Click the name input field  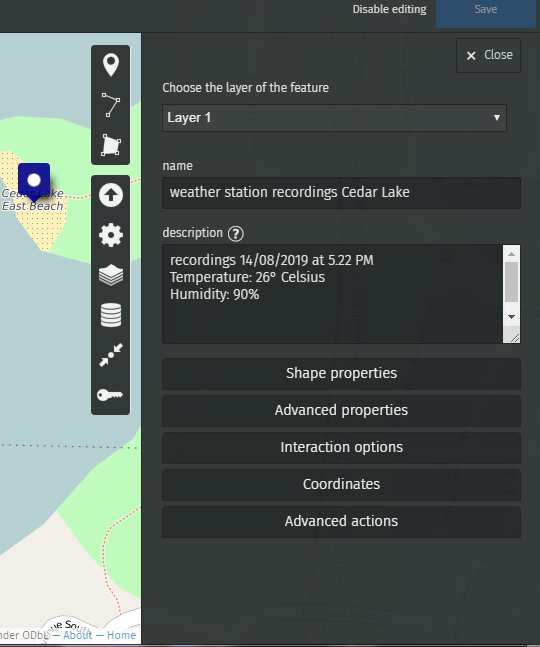[341, 193]
